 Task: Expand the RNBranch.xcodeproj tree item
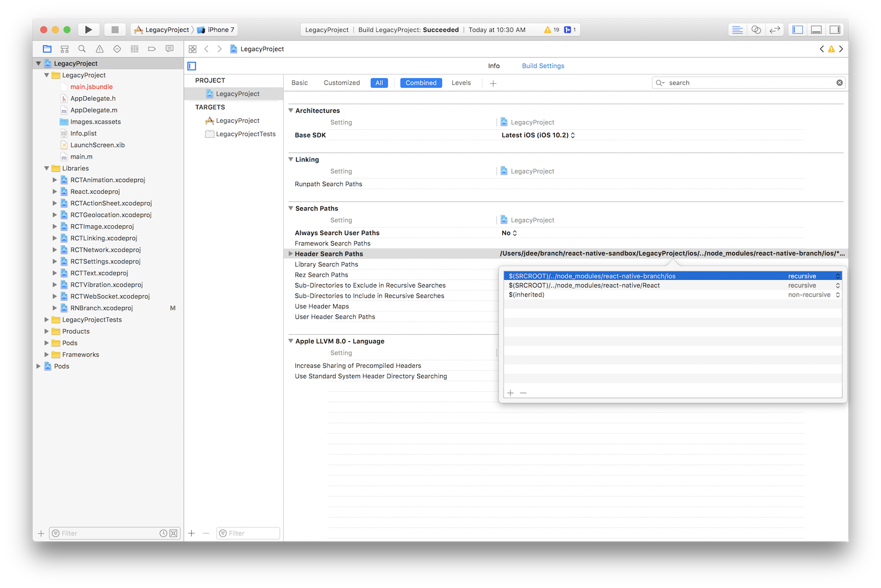55,308
